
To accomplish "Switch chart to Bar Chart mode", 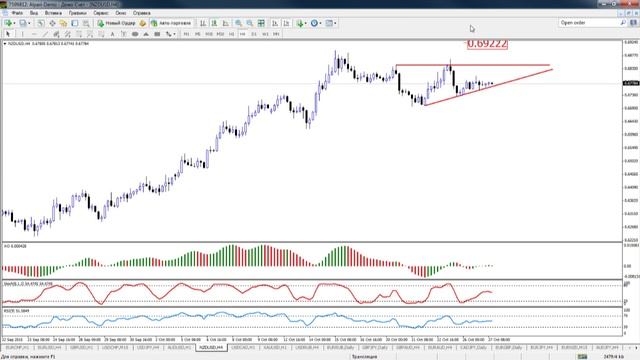I will (x=203, y=23).
